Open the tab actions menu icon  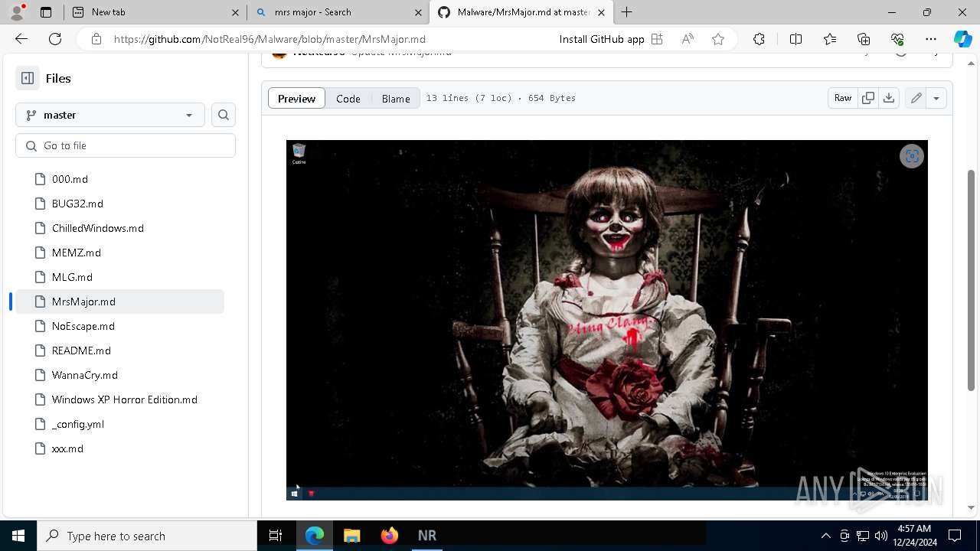click(x=46, y=12)
